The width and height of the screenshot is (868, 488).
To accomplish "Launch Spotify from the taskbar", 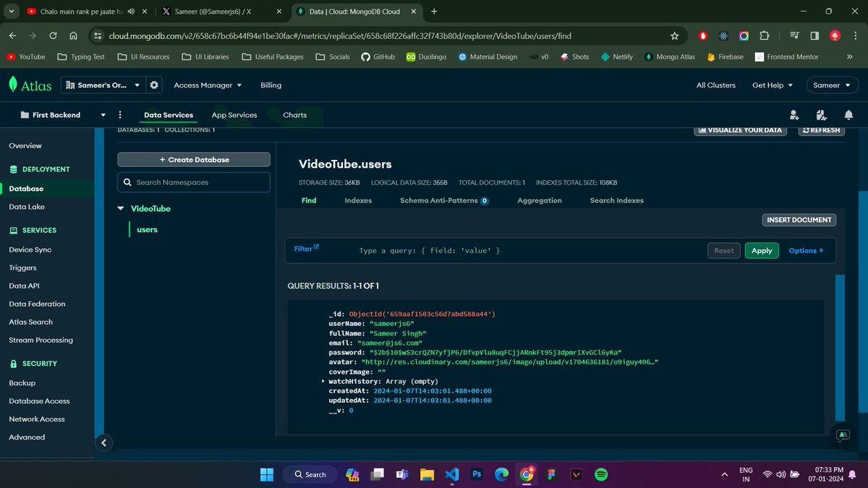I will (x=600, y=474).
